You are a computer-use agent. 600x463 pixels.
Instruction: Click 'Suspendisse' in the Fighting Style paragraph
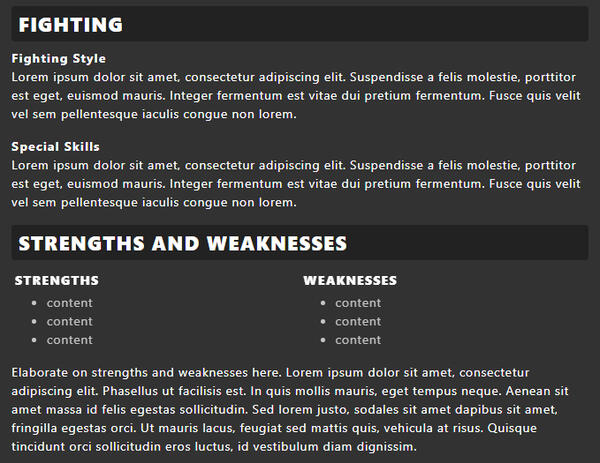point(386,77)
